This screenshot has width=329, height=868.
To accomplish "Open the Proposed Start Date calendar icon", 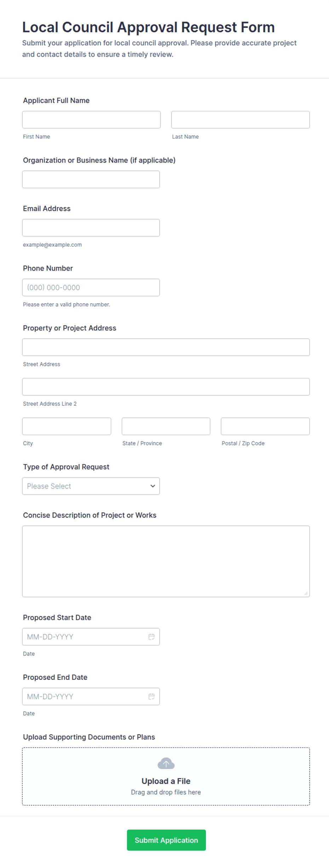I will click(151, 637).
